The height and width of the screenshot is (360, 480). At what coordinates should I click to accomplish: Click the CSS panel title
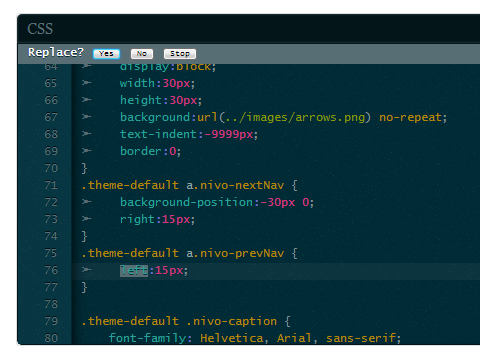pyautogui.click(x=40, y=29)
